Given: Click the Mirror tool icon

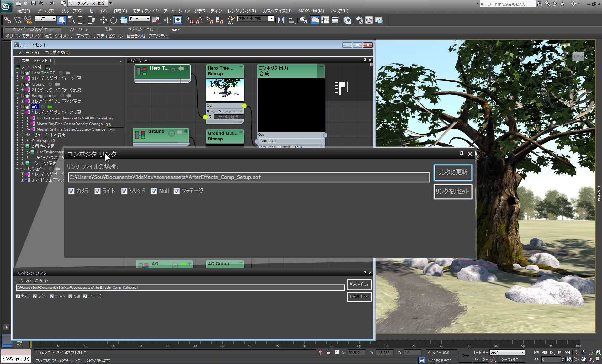Looking at the screenshot, I should (281, 20).
